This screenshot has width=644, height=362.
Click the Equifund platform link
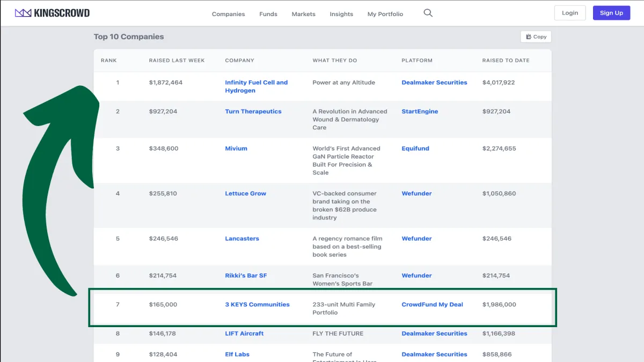click(415, 149)
